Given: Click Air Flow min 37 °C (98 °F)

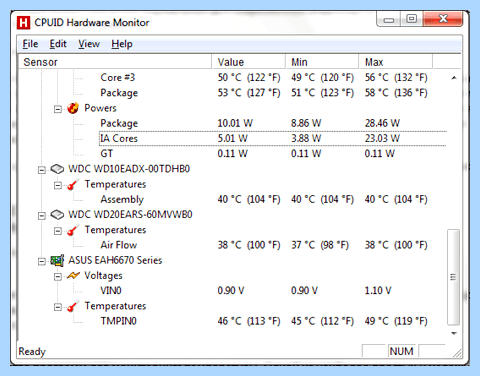Looking at the screenshot, I should click(320, 245).
